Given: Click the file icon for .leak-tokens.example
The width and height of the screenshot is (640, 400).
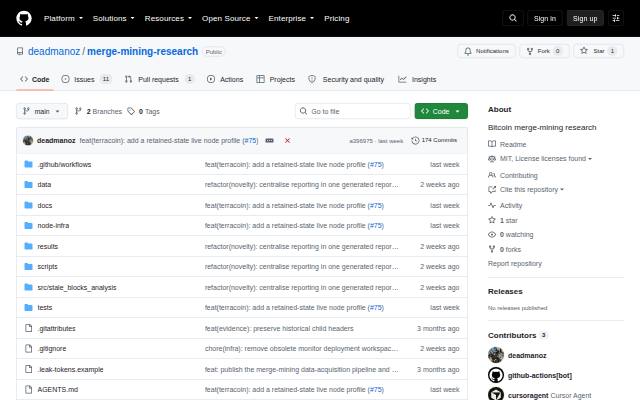Looking at the screenshot, I should click(x=28, y=369).
